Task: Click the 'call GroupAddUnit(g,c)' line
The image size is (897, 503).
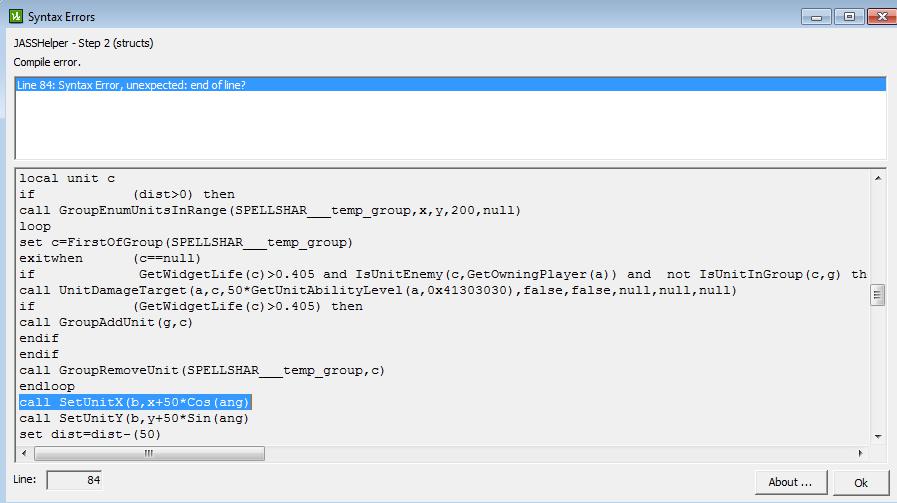Action: tap(106, 322)
